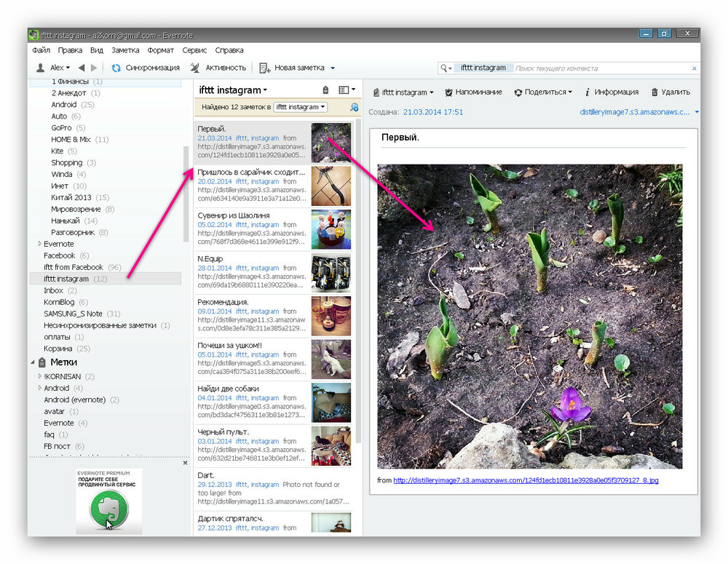Open the Сервис menu

click(194, 50)
